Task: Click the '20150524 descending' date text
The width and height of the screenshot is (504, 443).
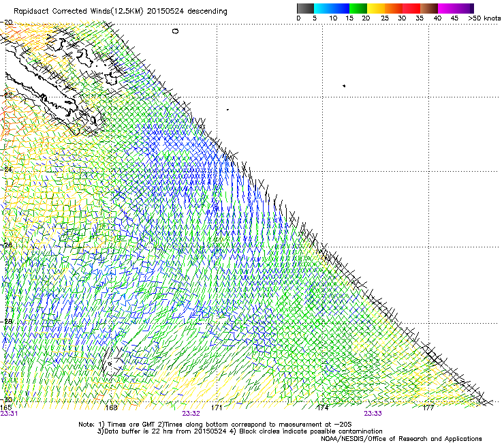Action: [x=187, y=12]
